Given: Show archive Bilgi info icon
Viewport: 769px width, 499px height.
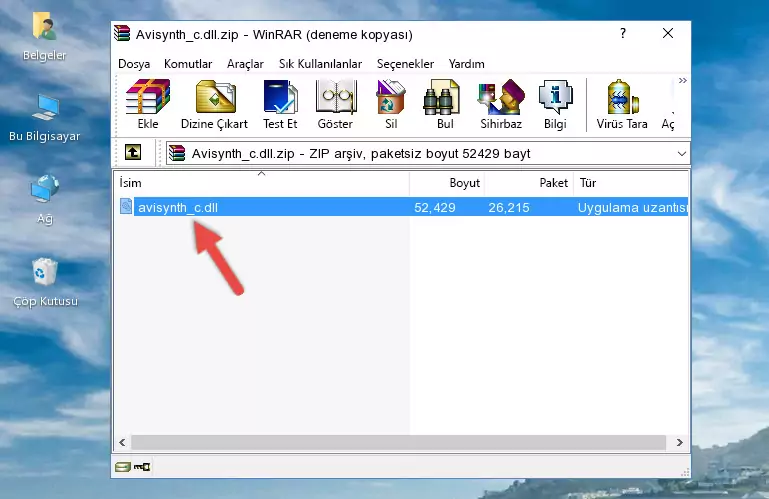Looking at the screenshot, I should point(555,97).
